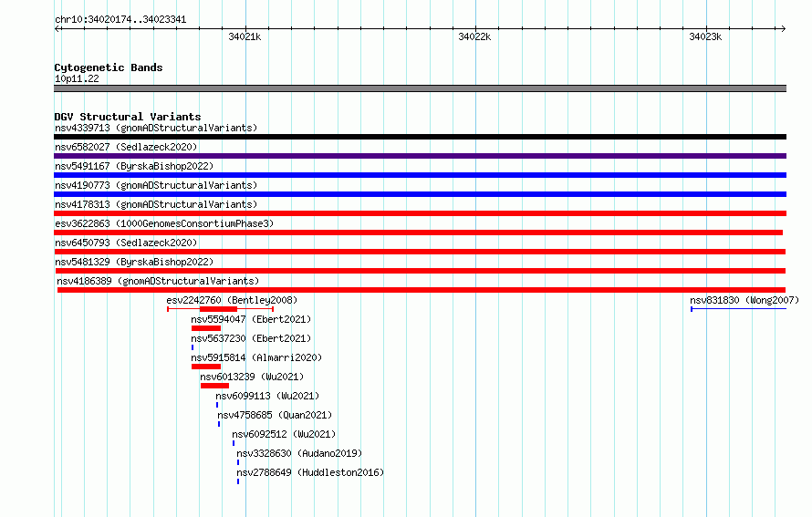812x517 pixels.
Task: Open esv3622863 (1000GenomesConsortiumPhase3) label
Action: (x=164, y=223)
